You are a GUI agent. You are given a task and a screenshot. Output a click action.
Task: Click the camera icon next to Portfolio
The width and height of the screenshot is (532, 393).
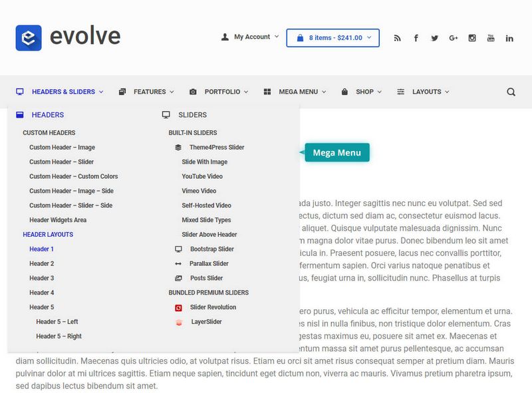pos(193,92)
